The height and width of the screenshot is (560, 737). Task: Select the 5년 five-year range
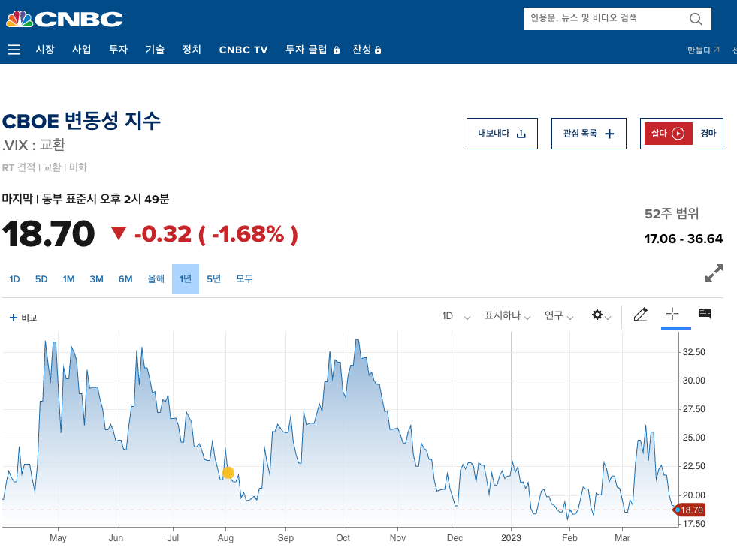tap(214, 279)
